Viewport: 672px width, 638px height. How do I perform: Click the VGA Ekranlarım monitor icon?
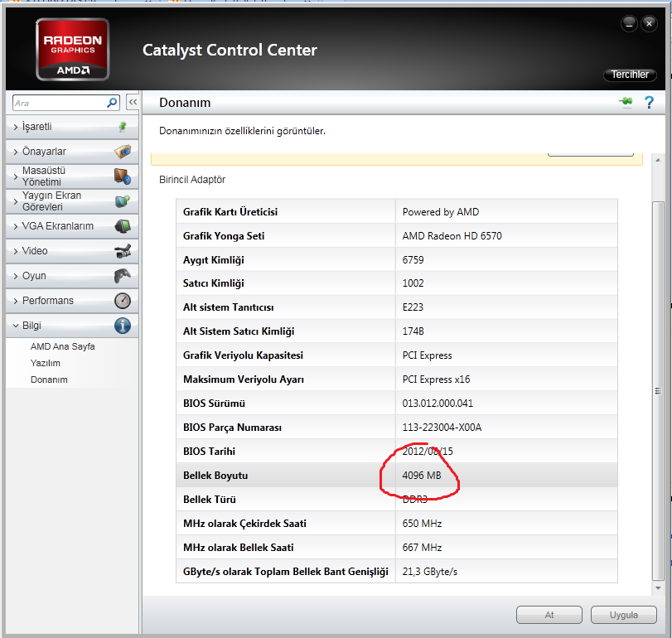point(123,226)
